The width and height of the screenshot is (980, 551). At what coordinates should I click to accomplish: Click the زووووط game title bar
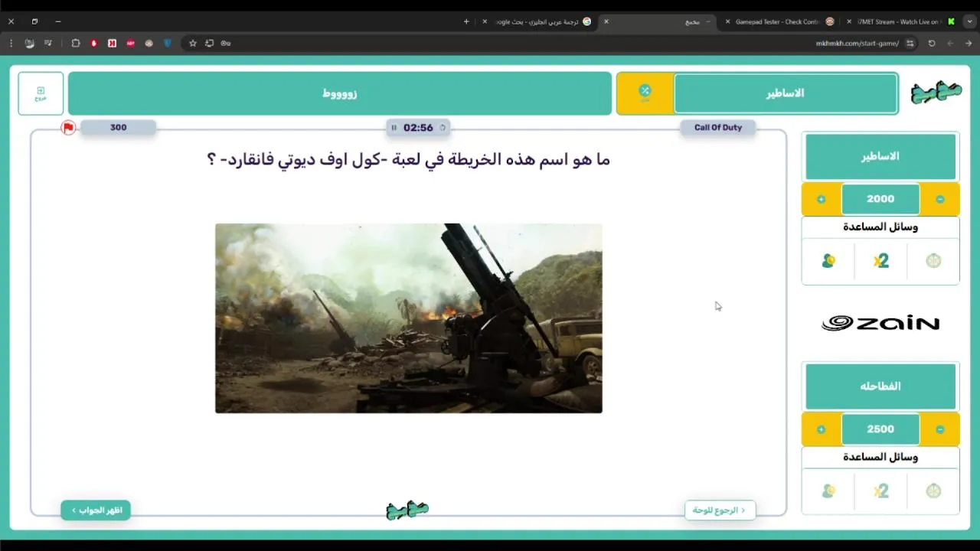point(340,93)
